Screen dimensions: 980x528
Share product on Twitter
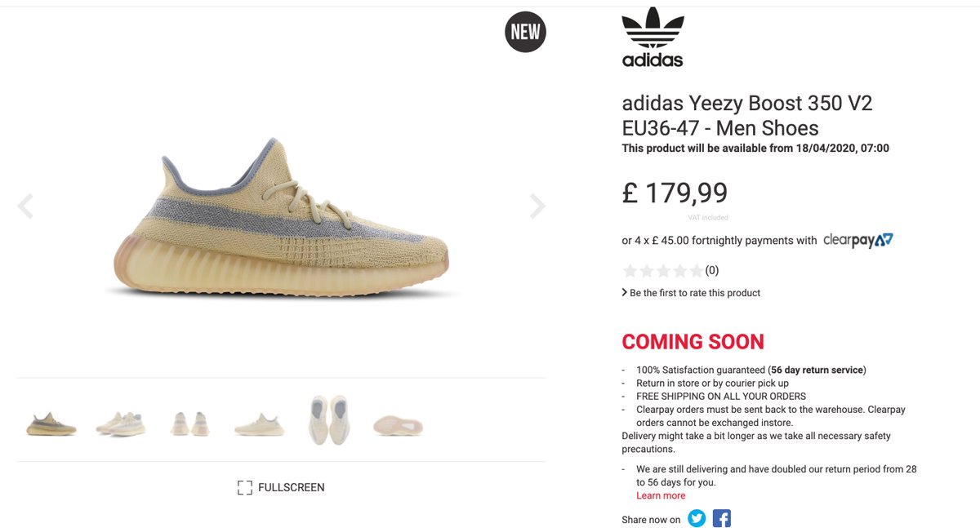(696, 518)
